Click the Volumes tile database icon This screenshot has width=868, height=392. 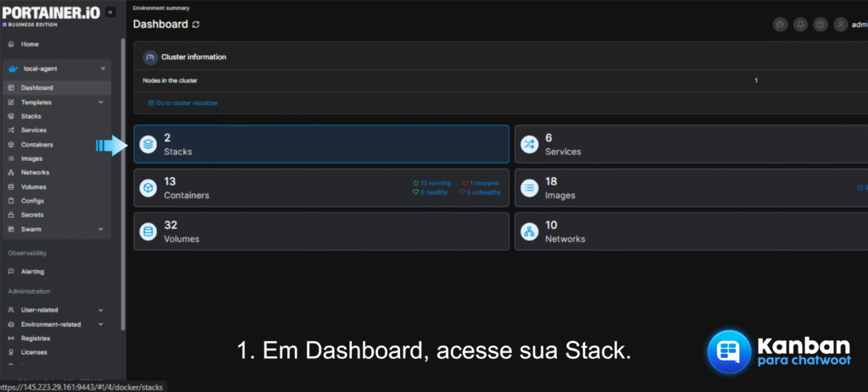point(148,231)
